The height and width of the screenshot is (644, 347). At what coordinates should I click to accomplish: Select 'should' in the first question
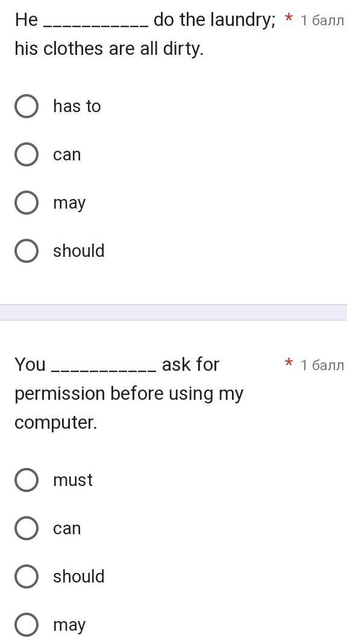27,251
